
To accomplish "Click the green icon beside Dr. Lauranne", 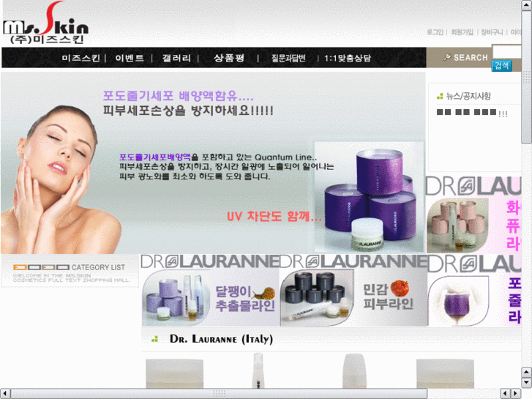I will point(155,339).
